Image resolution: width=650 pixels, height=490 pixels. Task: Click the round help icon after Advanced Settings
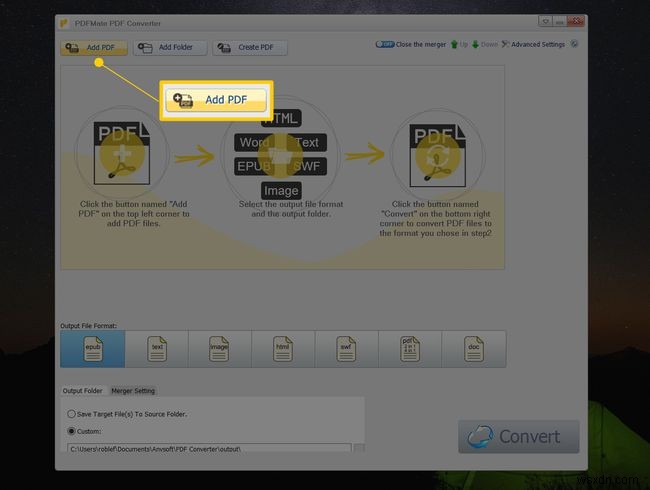click(574, 44)
